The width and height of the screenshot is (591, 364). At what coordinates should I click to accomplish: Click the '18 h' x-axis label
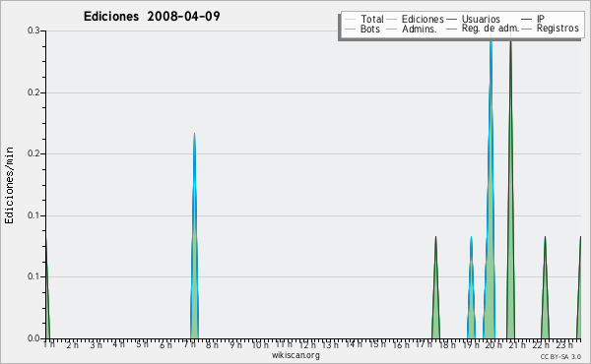pos(447,344)
